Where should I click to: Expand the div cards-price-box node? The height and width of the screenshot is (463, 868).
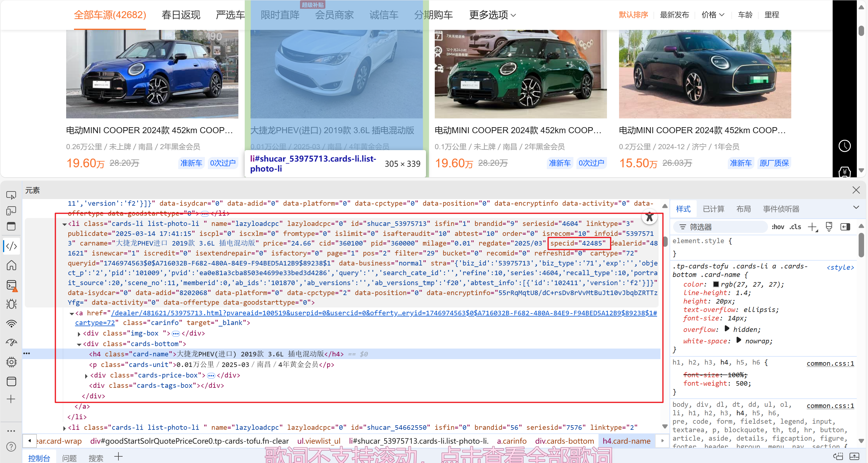pos(86,376)
